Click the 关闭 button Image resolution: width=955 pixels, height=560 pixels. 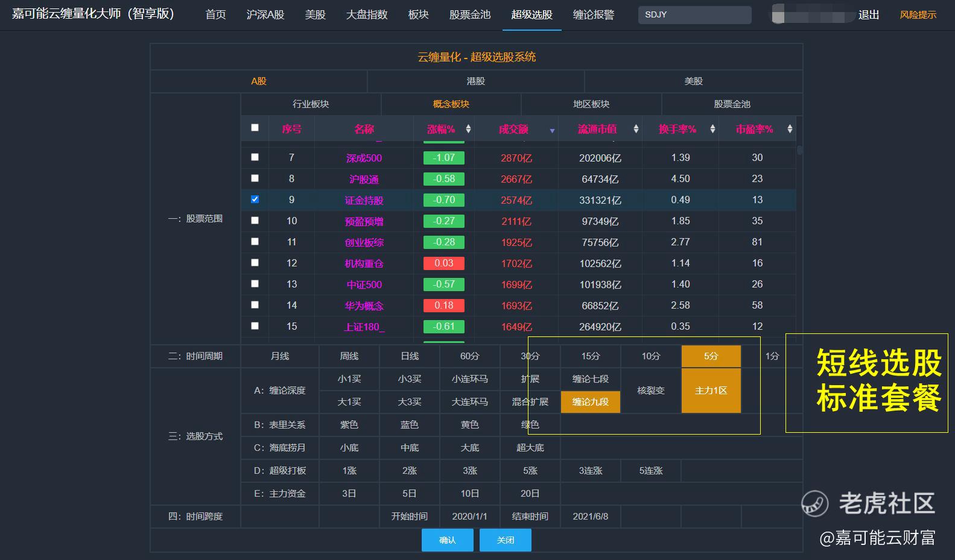click(506, 540)
